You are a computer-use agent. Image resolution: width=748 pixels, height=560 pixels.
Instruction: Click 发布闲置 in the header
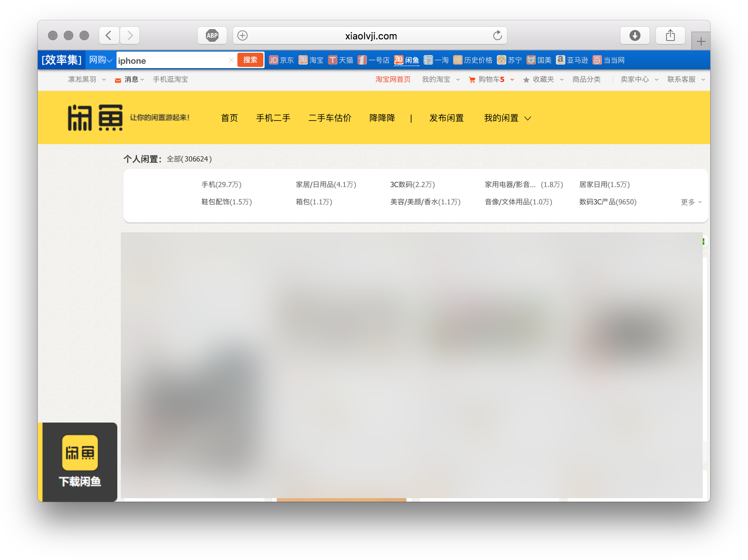(x=446, y=118)
